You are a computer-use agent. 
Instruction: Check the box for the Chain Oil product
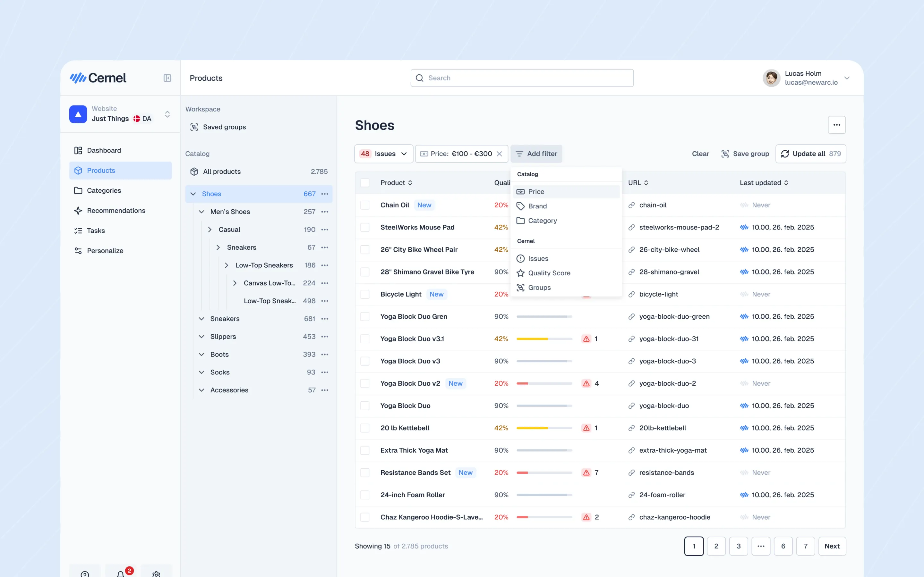coord(365,205)
